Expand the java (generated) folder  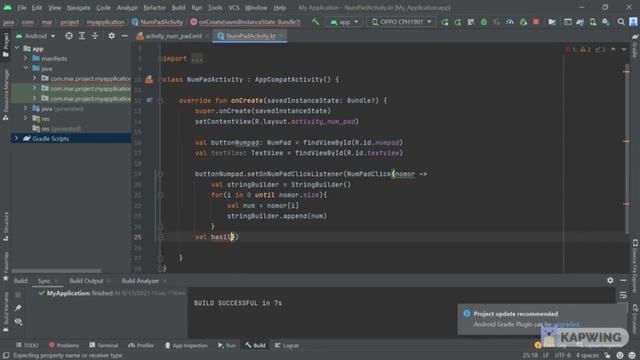coord(26,109)
